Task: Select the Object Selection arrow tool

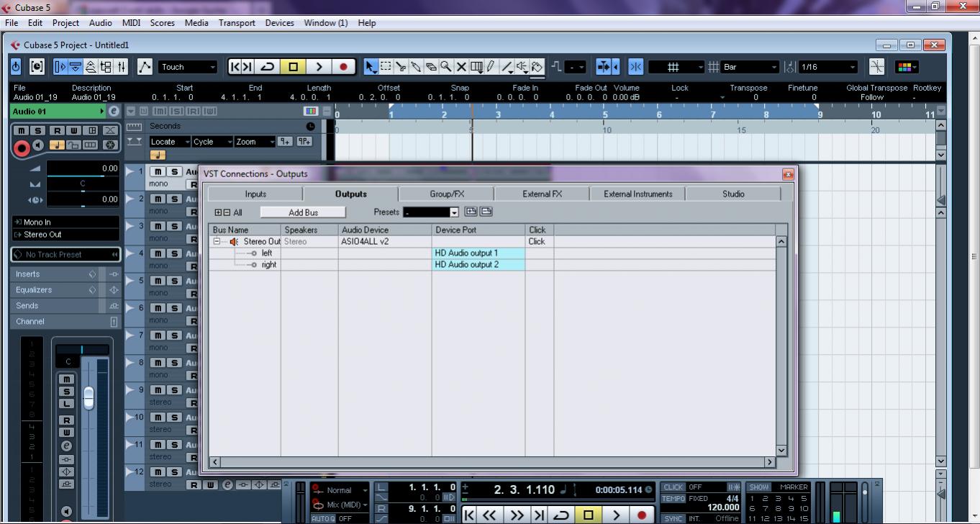Action: coord(371,67)
